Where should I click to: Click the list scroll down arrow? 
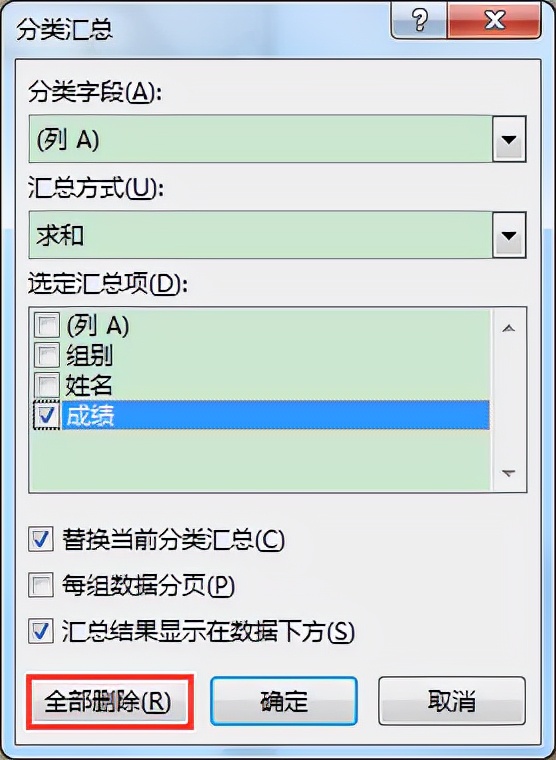coord(508,473)
